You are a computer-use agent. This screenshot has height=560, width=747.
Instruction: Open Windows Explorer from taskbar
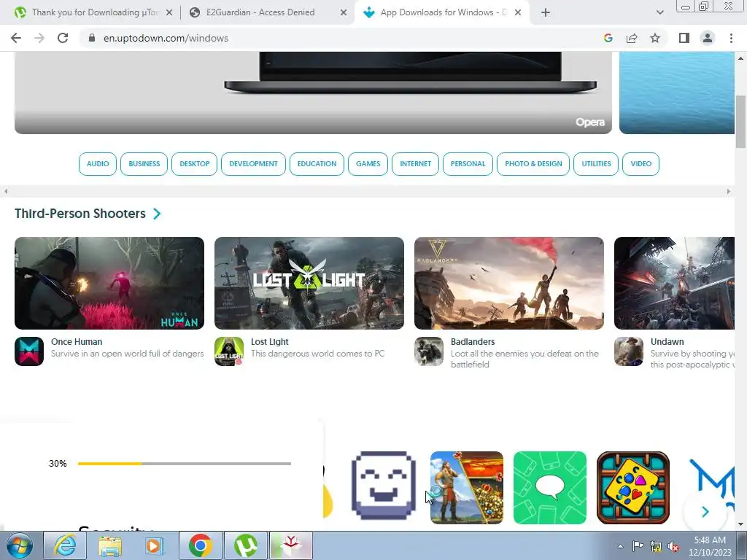click(x=110, y=545)
